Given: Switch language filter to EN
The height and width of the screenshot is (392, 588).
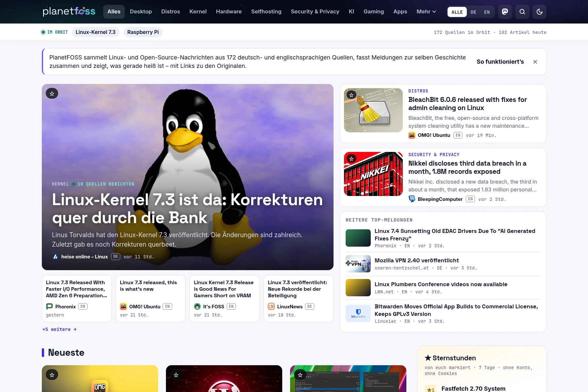Looking at the screenshot, I should (x=487, y=12).
